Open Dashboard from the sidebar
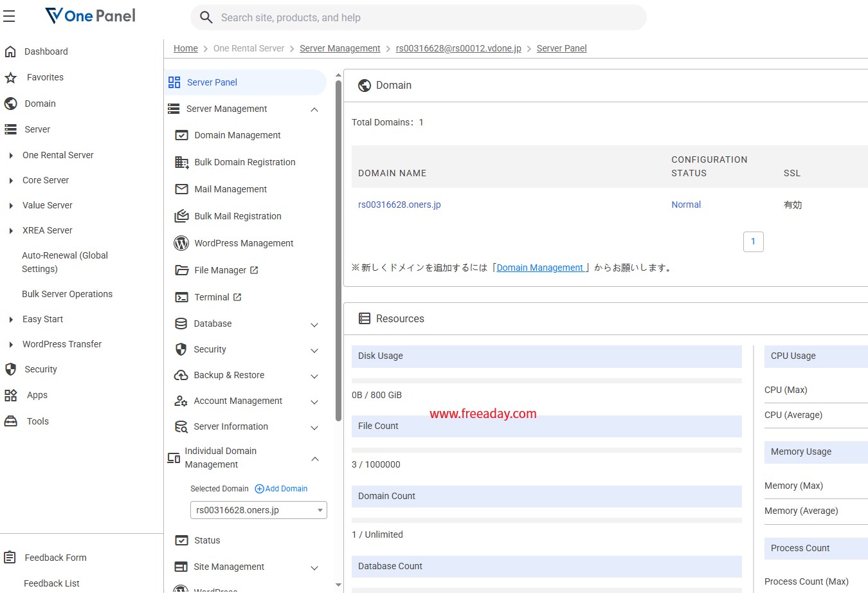Screen dimensions: 868x593 [46, 51]
